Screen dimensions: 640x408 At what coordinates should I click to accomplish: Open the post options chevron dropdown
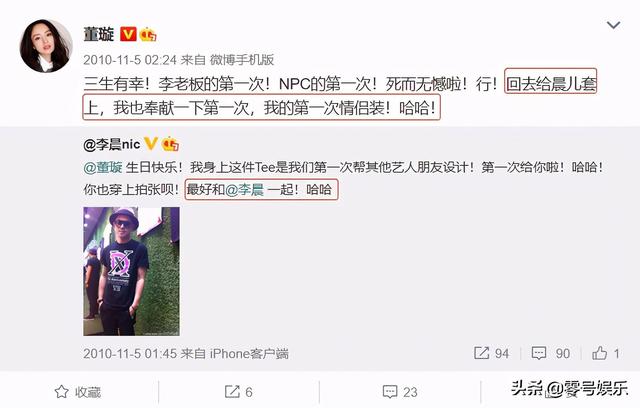613,26
